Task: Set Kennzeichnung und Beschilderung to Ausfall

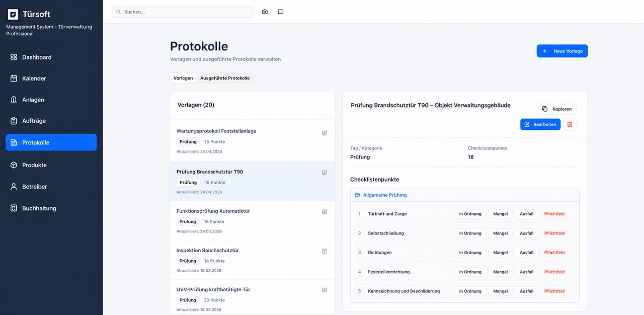Action: point(527,291)
